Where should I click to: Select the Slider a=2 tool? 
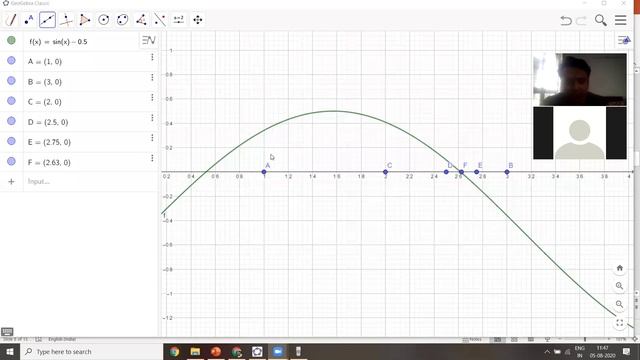pos(179,20)
